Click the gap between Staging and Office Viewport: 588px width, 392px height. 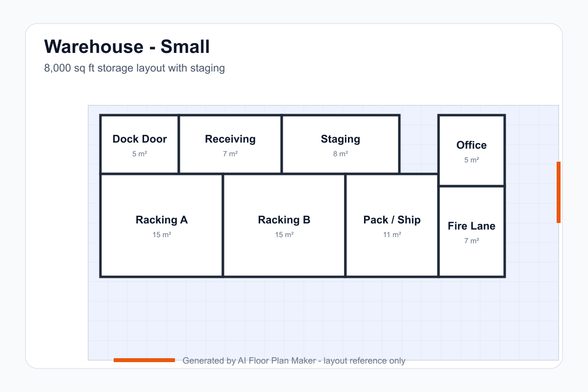click(419, 145)
